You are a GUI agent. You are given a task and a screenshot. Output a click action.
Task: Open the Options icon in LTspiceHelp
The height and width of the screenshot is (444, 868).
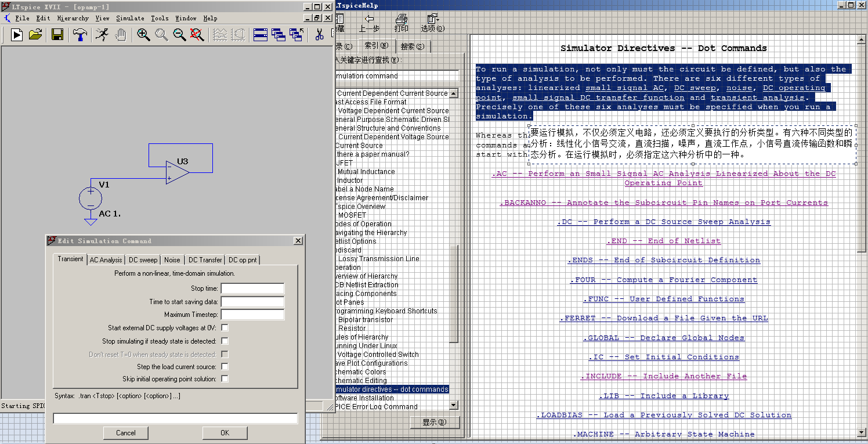[432, 19]
